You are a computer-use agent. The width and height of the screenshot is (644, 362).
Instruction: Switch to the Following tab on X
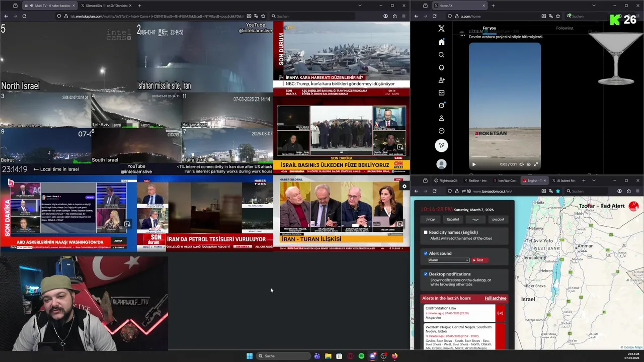pyautogui.click(x=565, y=28)
